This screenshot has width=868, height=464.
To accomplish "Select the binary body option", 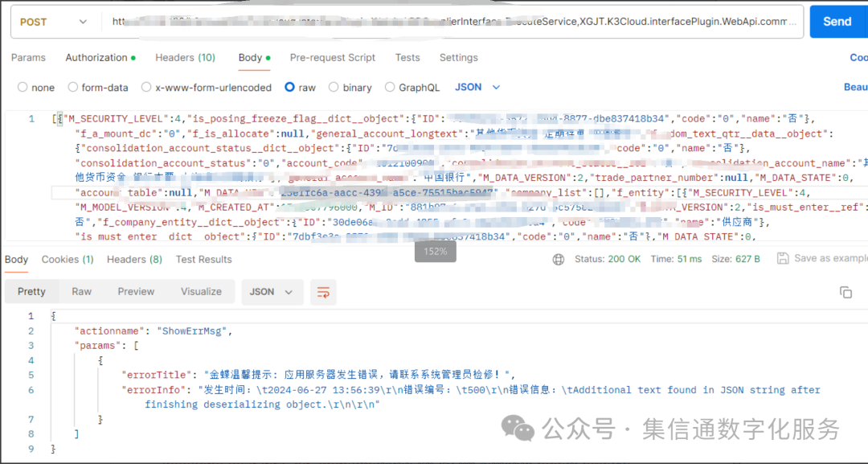I will pos(350,88).
